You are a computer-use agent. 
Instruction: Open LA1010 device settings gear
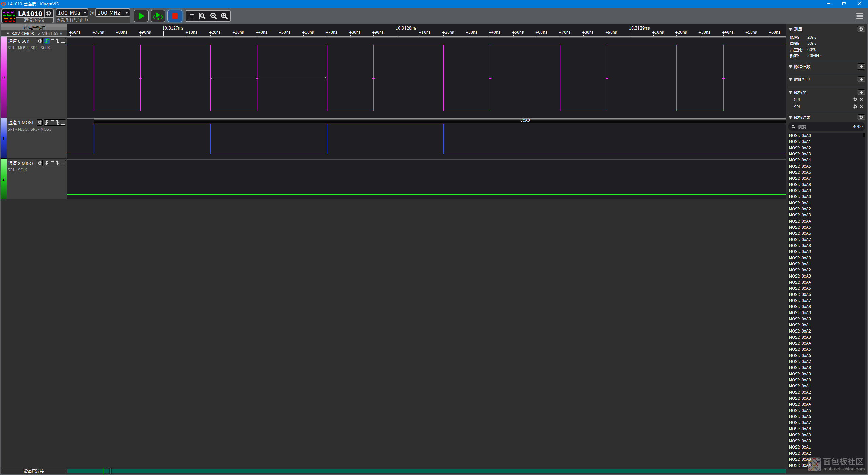[x=49, y=13]
